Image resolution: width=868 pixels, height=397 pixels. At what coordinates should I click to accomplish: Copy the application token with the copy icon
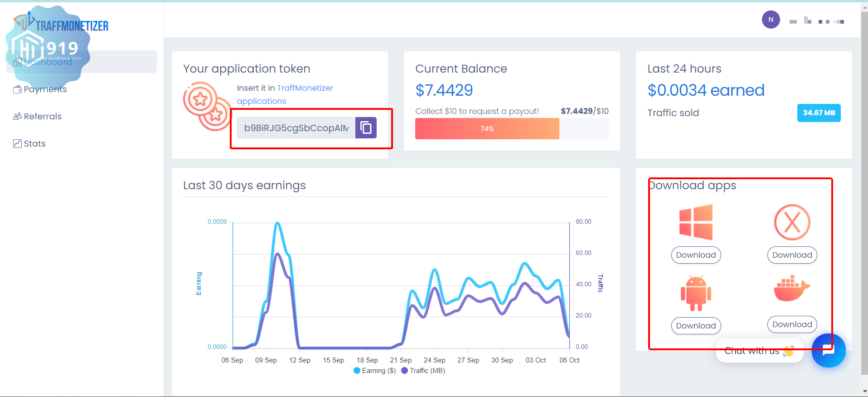[x=366, y=127]
